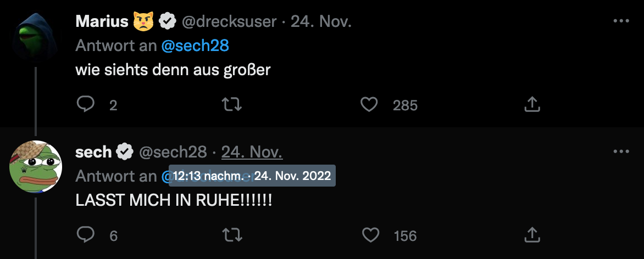This screenshot has height=259, width=644.
Task: Share Marius's tweet
Action: point(532,104)
